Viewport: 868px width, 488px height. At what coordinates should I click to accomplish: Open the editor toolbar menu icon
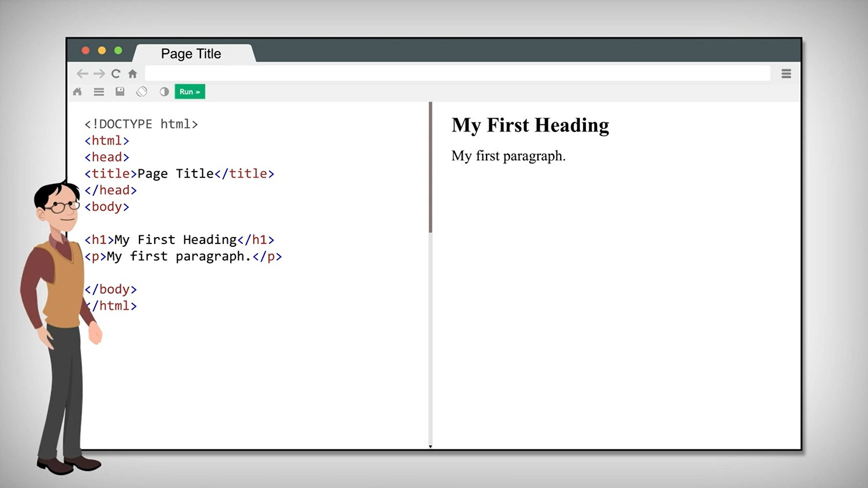[99, 92]
